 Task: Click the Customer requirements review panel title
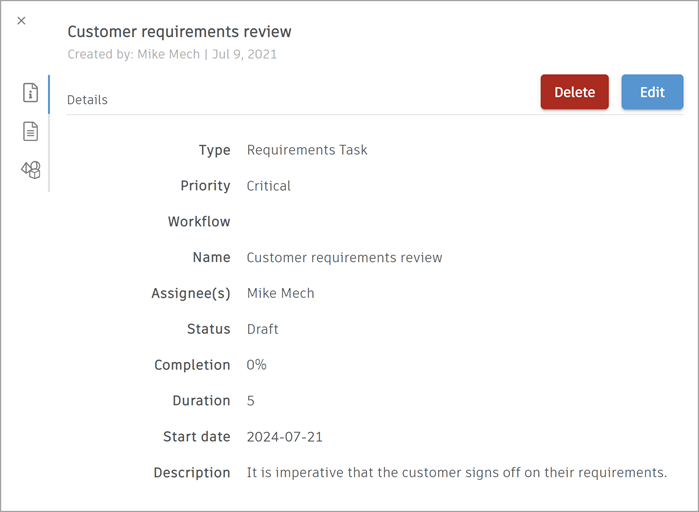[179, 32]
